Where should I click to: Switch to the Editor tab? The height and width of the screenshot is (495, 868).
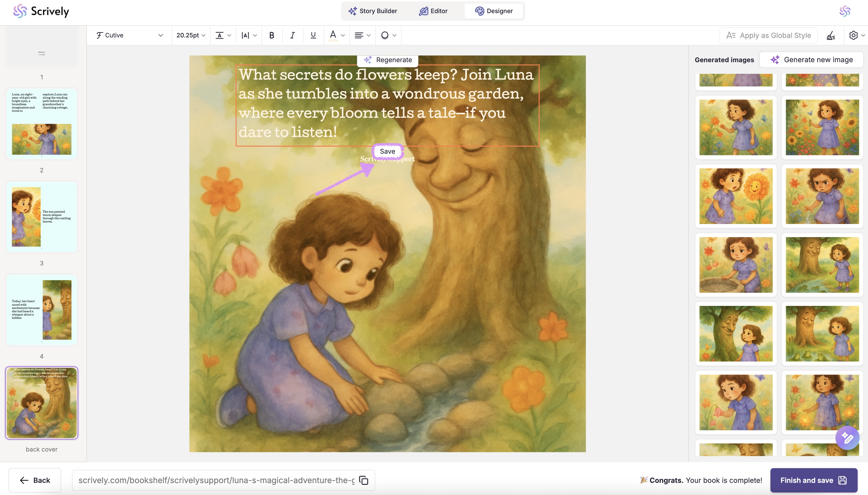pos(433,11)
